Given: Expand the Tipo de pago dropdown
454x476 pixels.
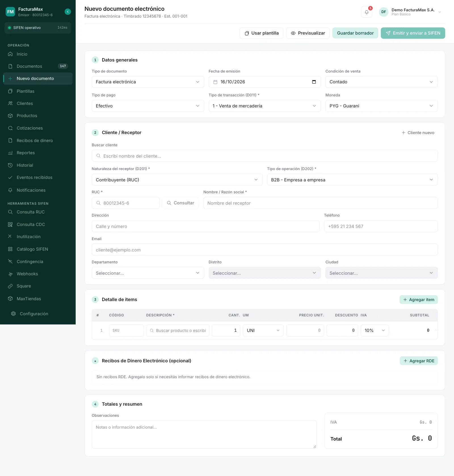Looking at the screenshot, I should coord(148,106).
